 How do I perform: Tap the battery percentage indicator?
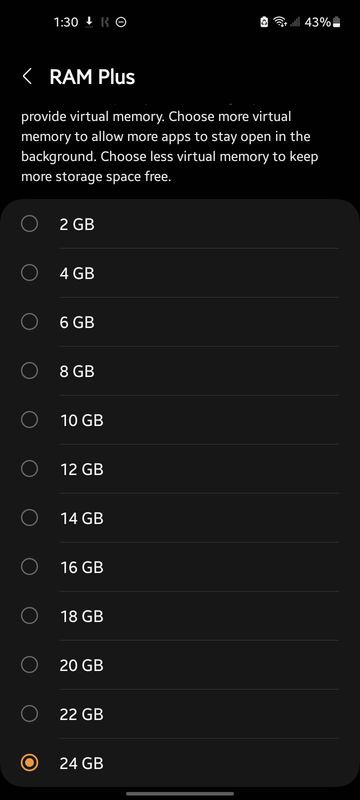click(318, 22)
